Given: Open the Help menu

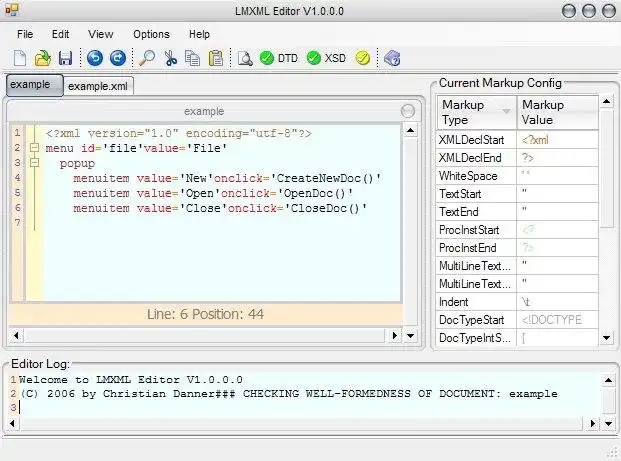Looking at the screenshot, I should pyautogui.click(x=199, y=34).
